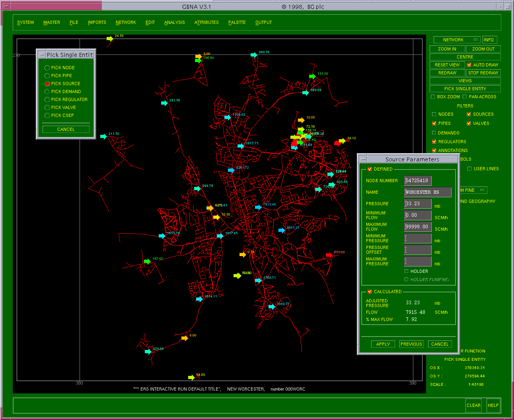Click APPLY in Source Parameters dialog

click(x=383, y=344)
